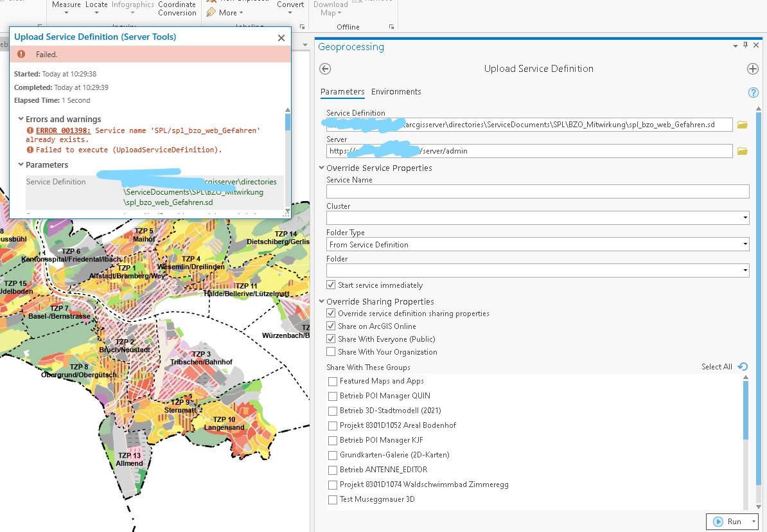The height and width of the screenshot is (532, 767).
Task: Open the tool help question mark icon
Action: pos(754,93)
